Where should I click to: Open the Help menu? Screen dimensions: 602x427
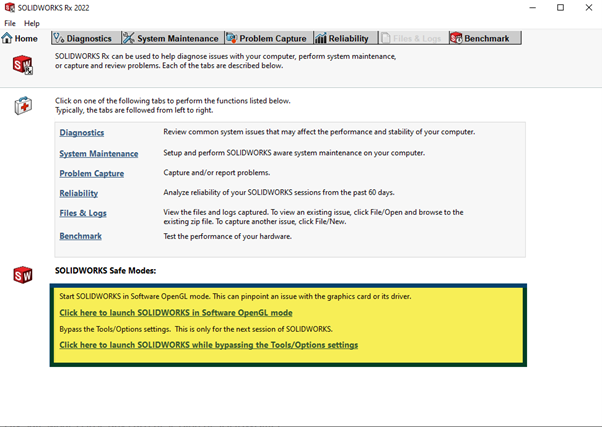(32, 23)
